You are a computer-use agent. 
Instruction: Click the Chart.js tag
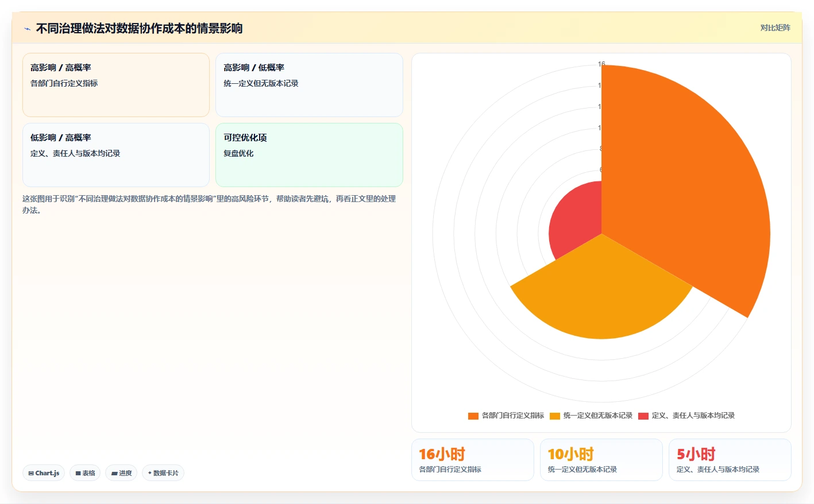pyautogui.click(x=44, y=473)
